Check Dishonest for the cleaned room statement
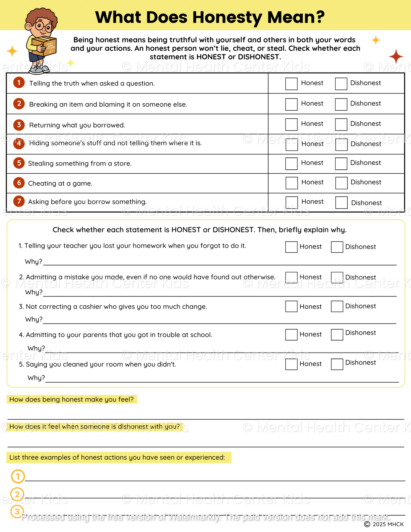Screen dimensions: 411x532 337,364
